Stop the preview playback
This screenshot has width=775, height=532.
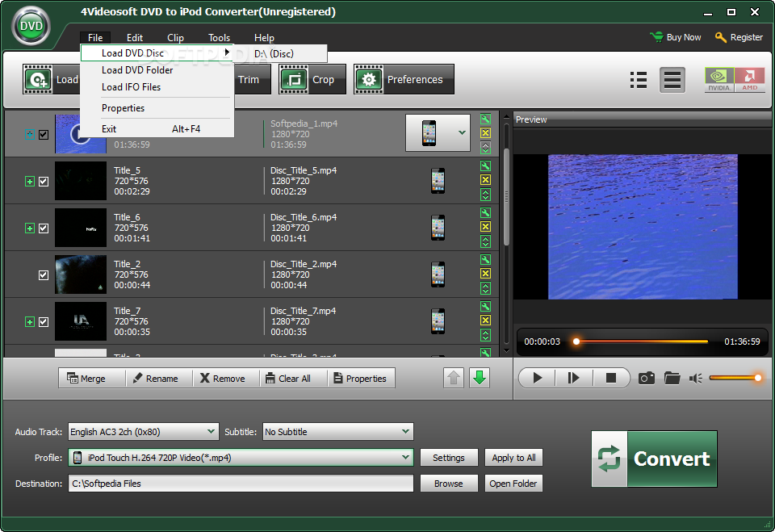click(x=611, y=379)
